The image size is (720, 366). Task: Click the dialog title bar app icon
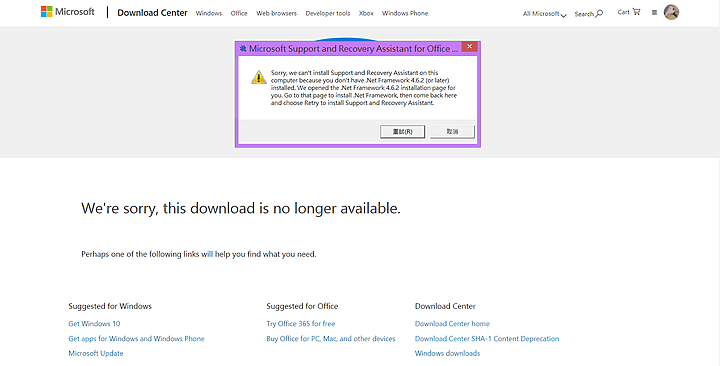[x=243, y=48]
